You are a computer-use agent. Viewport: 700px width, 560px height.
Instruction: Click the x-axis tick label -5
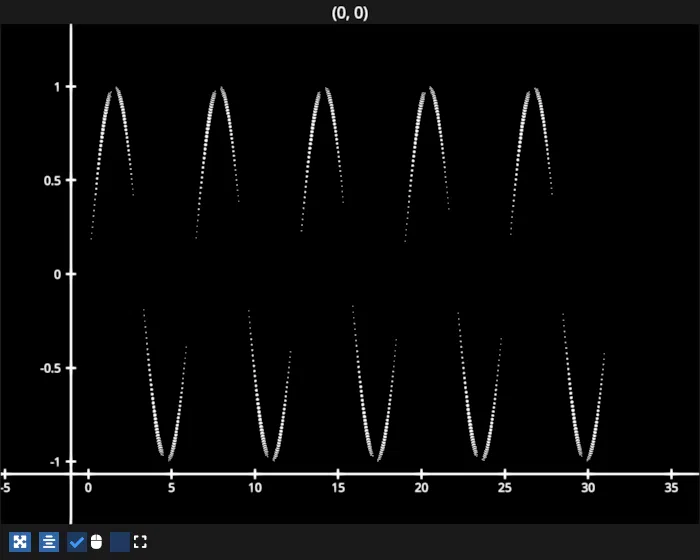point(6,488)
